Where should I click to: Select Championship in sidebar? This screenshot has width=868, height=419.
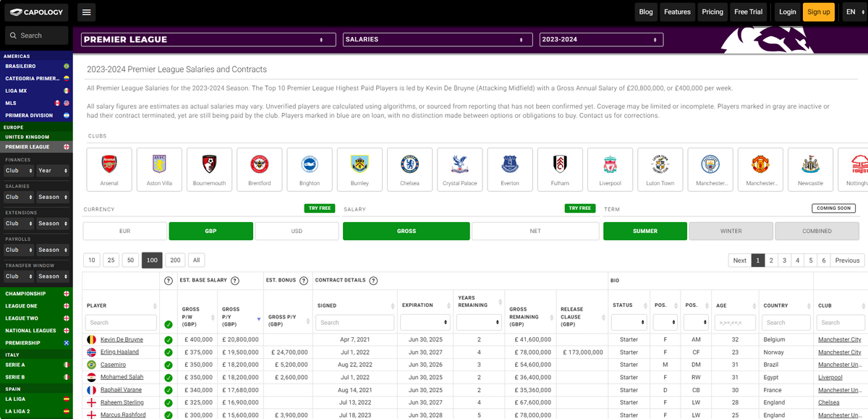[x=36, y=294]
